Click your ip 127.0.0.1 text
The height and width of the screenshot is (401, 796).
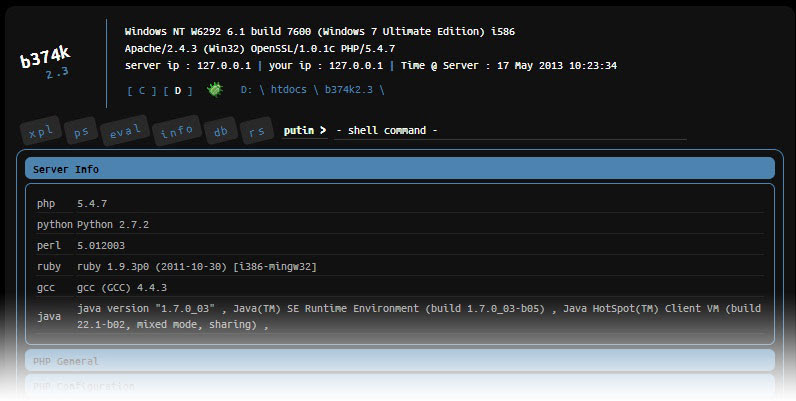pyautogui.click(x=326, y=65)
